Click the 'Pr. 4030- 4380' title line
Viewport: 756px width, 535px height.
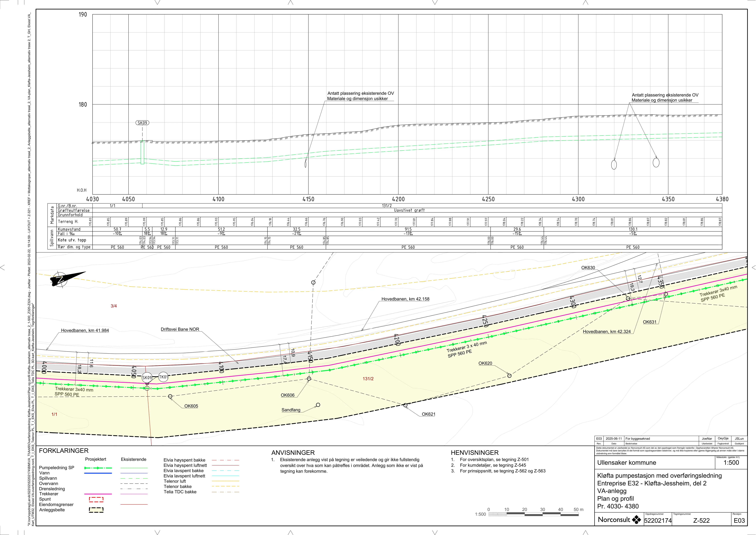click(x=618, y=506)
